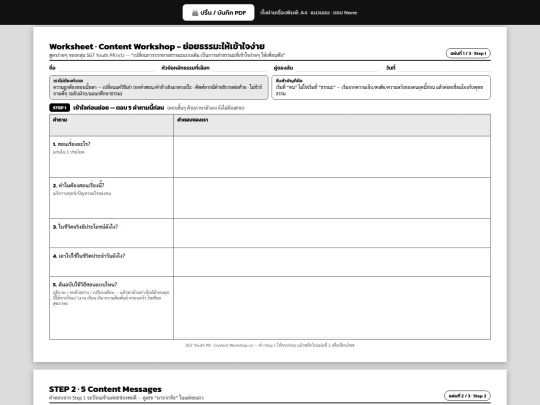The height and width of the screenshot is (405, 540).
Task: Click the subtitle line under the worksheet title
Action: (x=167, y=55)
